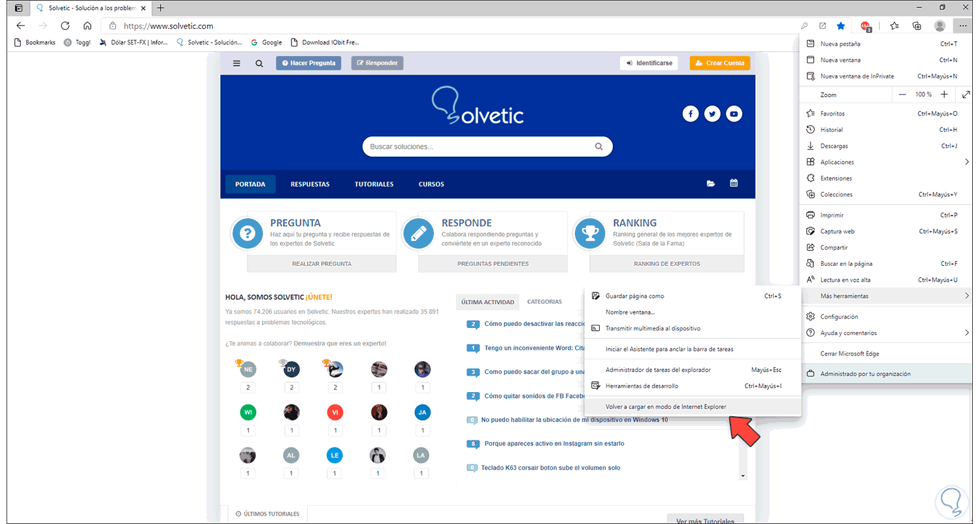Click the favorites star in the address bar
This screenshot has height=524, width=980.
tap(841, 26)
